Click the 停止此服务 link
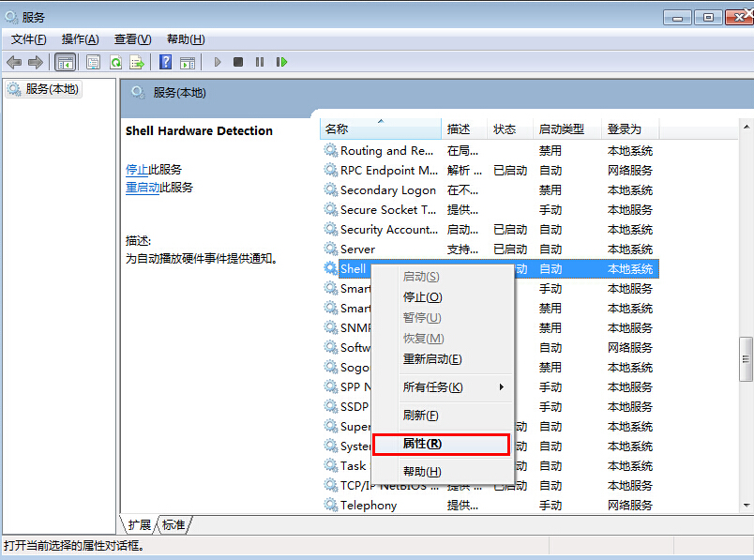 [x=143, y=170]
